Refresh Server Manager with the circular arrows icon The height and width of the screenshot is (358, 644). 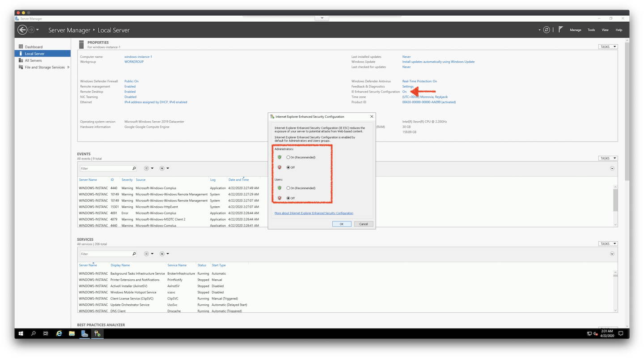coord(547,30)
